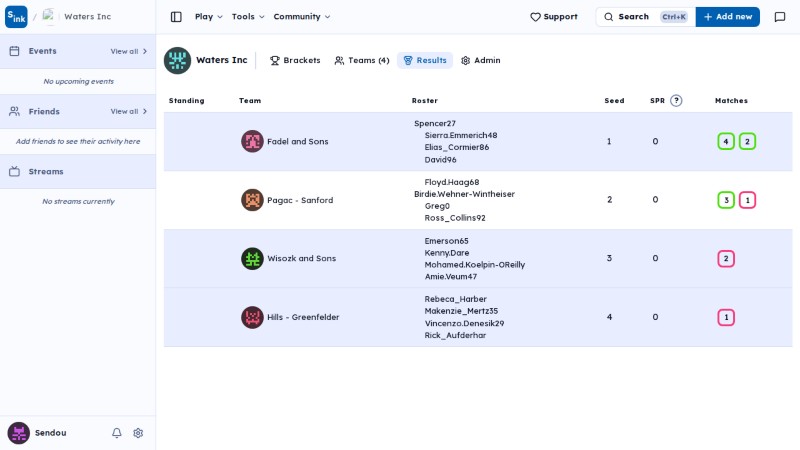Open the Fadel and Sons team link

click(x=297, y=141)
